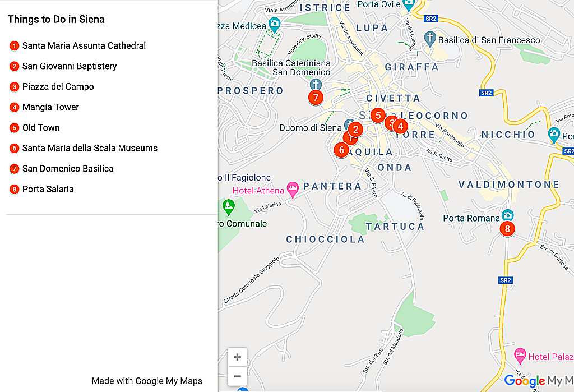
Task: Zoom out with the minus button
Action: pyautogui.click(x=237, y=376)
